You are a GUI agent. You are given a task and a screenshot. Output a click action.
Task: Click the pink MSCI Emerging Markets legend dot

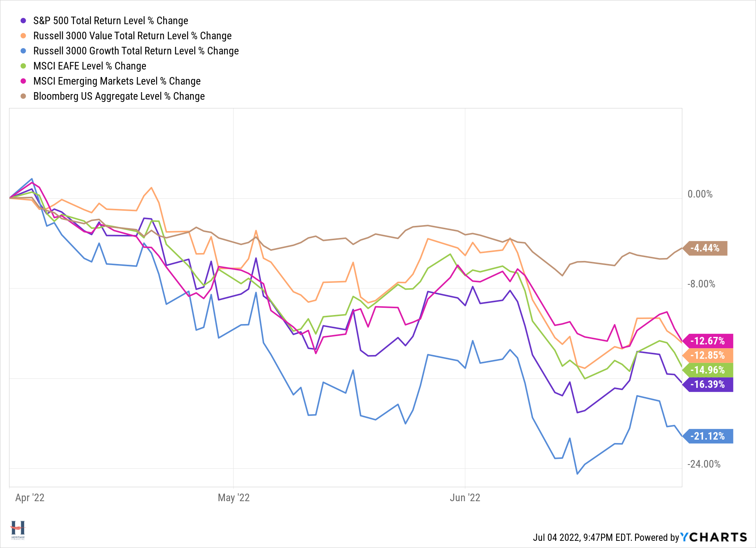(23, 81)
